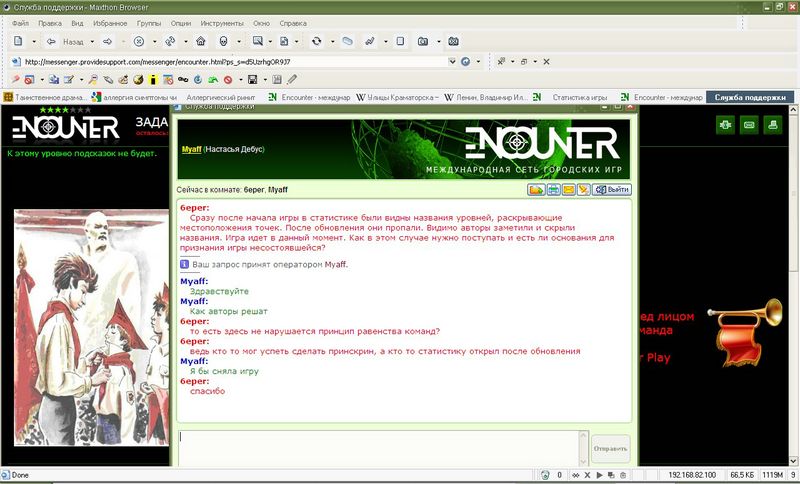Open the address bar history dropdown

pyautogui.click(x=452, y=61)
